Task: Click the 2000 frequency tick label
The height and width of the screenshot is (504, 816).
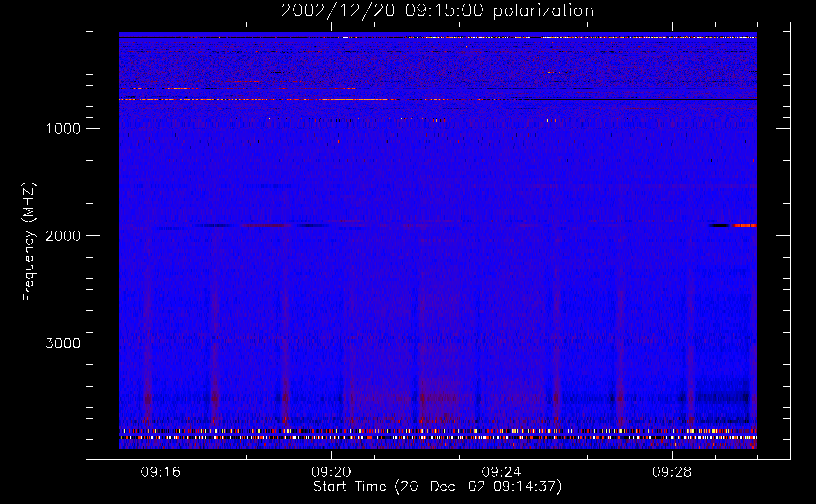Action: click(x=63, y=236)
